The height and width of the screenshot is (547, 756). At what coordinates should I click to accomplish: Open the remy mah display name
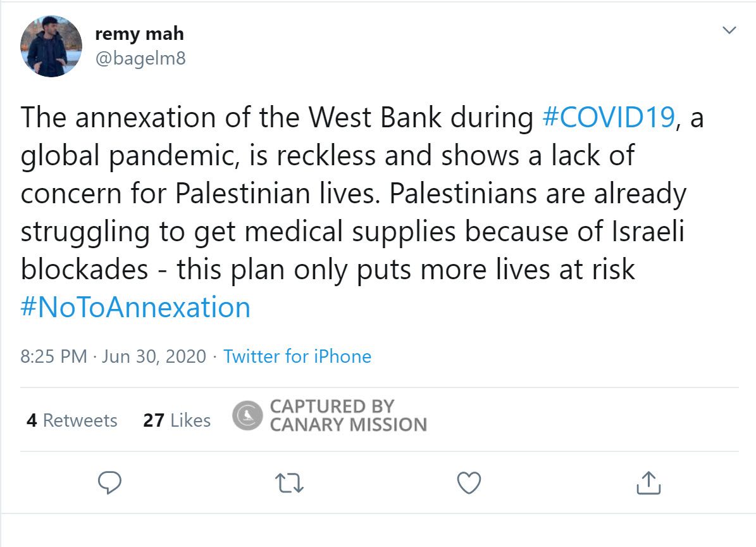pyautogui.click(x=139, y=33)
